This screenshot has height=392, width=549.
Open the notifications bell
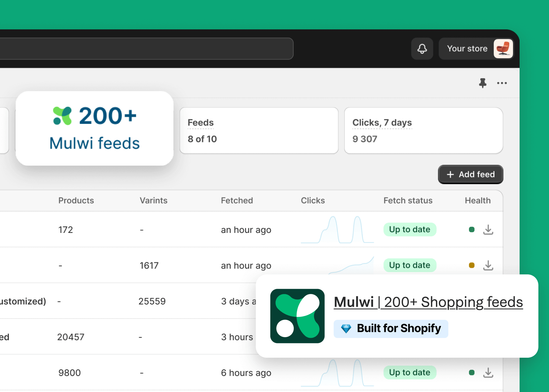(x=422, y=49)
